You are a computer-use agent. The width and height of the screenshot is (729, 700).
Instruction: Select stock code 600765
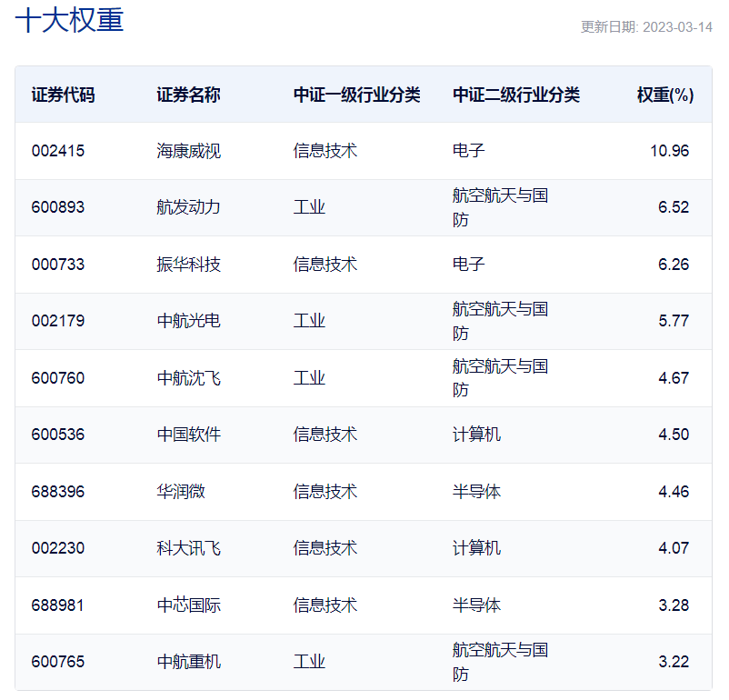(58, 661)
